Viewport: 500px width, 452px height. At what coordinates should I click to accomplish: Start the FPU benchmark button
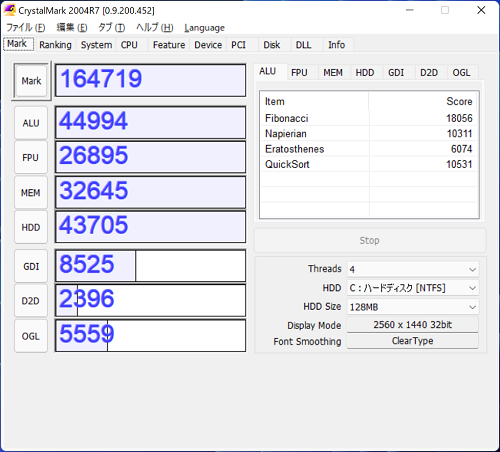pyautogui.click(x=31, y=157)
